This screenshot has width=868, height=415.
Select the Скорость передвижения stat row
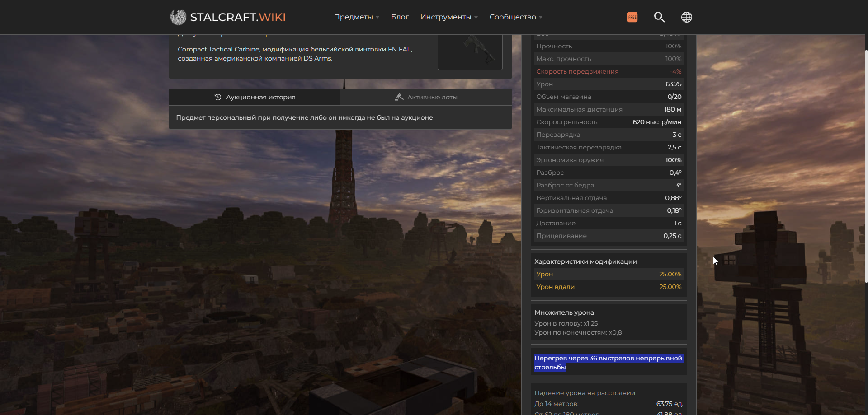click(609, 71)
